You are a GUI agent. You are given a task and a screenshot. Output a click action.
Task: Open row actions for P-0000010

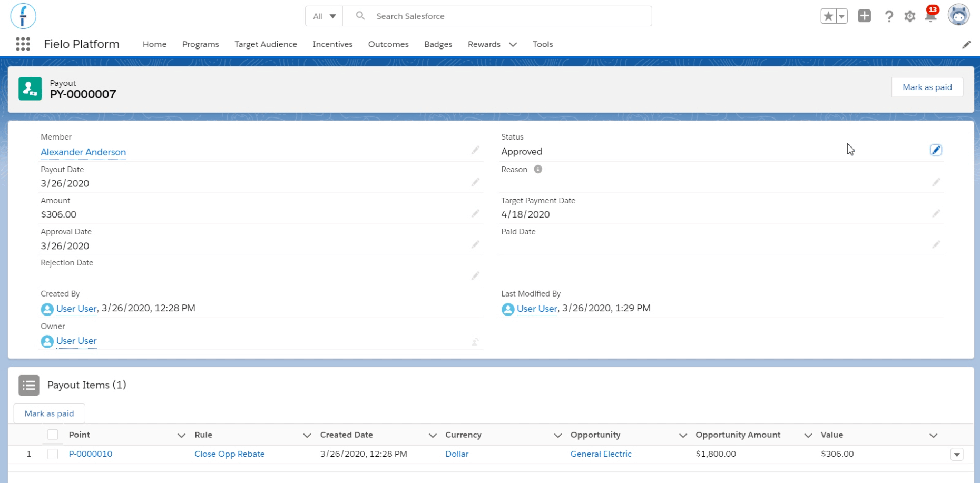coord(957,455)
